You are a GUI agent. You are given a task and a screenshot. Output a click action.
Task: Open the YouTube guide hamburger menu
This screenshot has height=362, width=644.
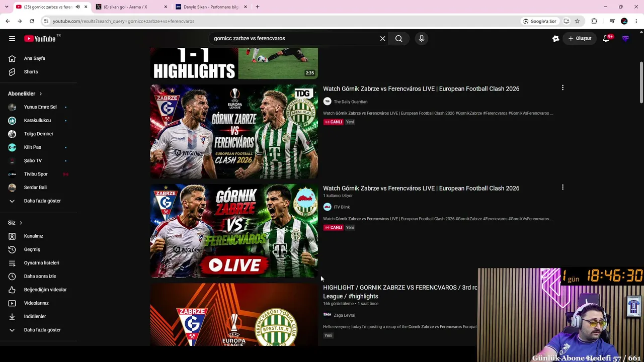tap(12, 39)
